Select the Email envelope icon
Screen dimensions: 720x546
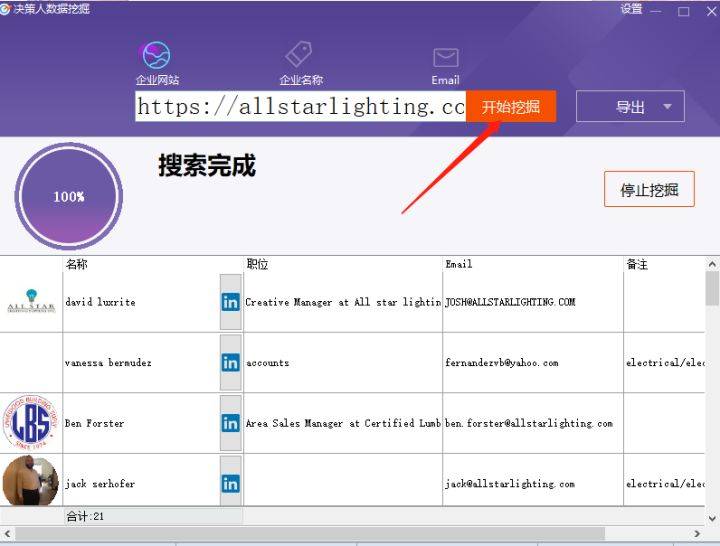pos(445,57)
